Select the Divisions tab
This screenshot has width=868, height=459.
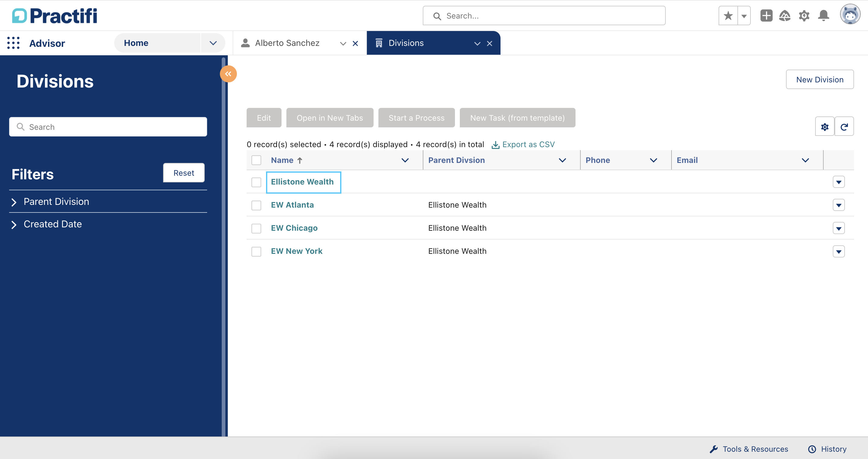tap(406, 43)
